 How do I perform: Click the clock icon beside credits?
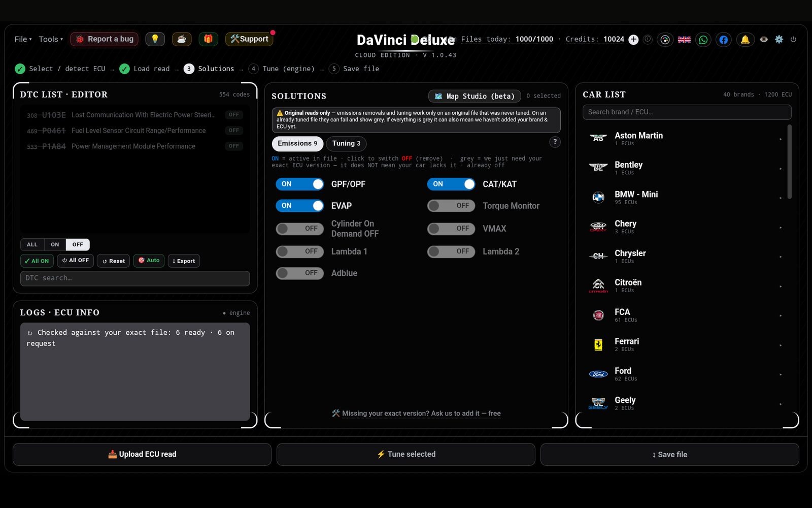tap(648, 39)
